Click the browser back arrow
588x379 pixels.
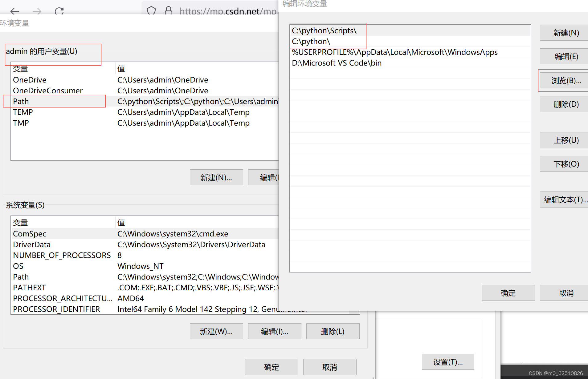(x=14, y=11)
